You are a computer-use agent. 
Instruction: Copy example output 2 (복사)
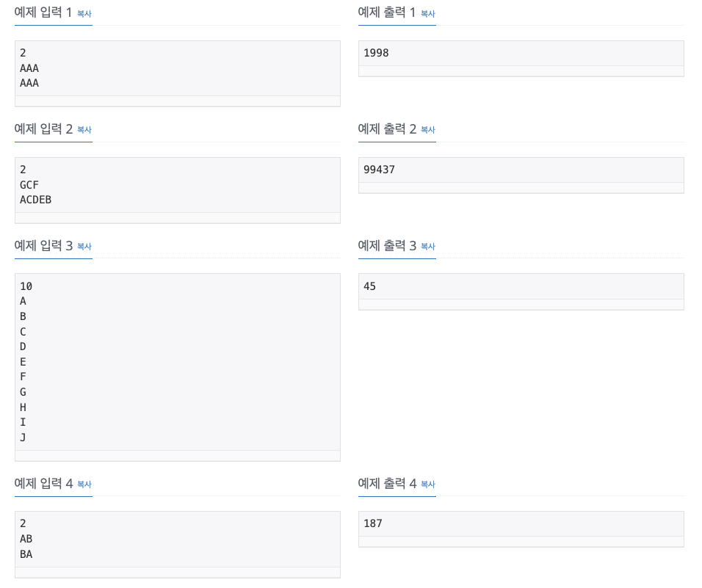[428, 130]
